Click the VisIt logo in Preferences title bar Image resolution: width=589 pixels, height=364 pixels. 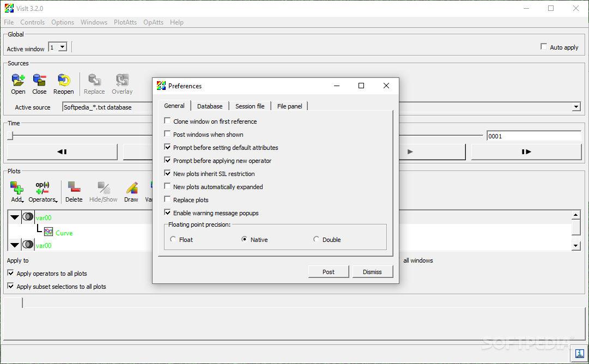tap(161, 86)
